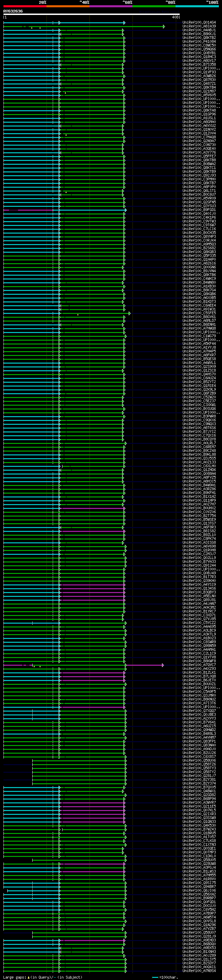Viewport: 222px width, 980px height.
Task: Click the cyan ~100% identity legend bar
Action: 197,6
